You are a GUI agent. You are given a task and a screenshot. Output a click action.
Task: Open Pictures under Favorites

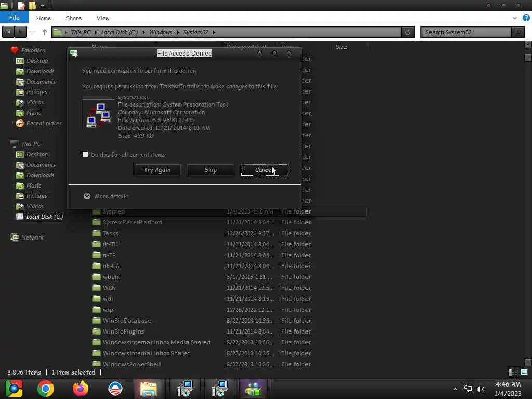(x=37, y=92)
